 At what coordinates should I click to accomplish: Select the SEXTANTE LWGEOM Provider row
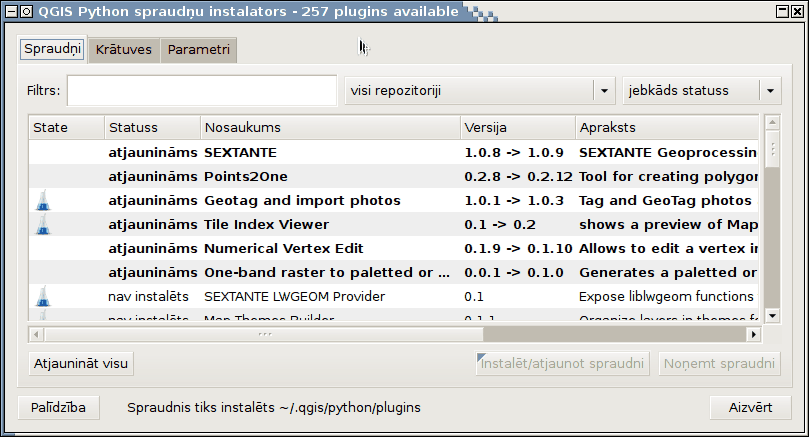[x=394, y=296]
